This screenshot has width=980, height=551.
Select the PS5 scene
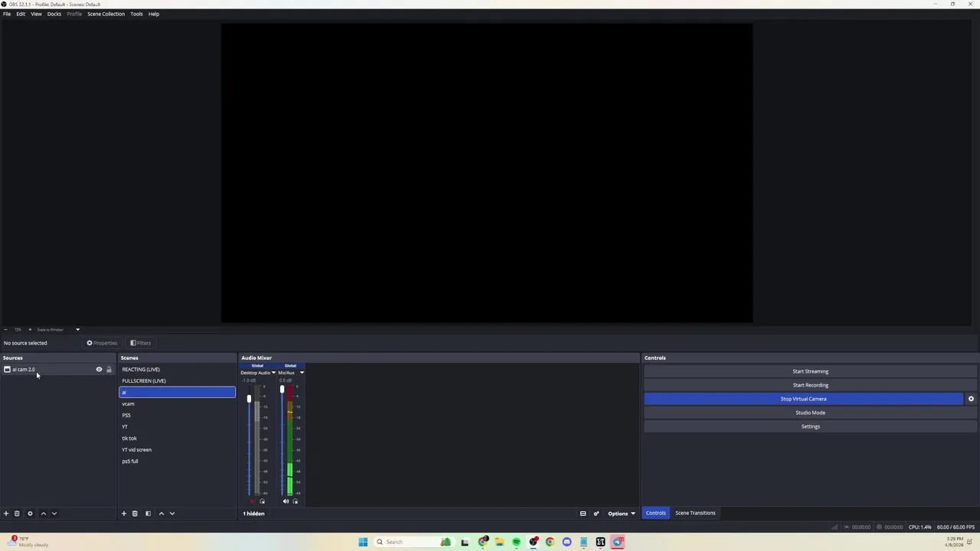click(177, 416)
